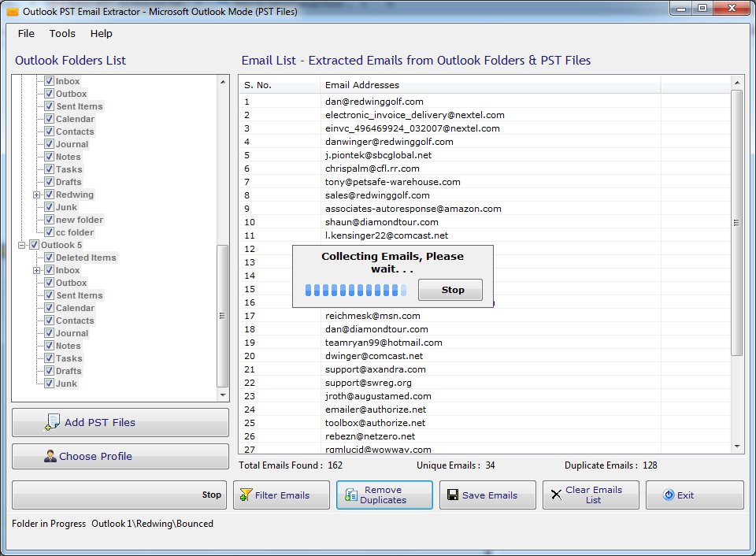Click the X icon on Clear Emails List
Screen dimensions: 756x556
coord(556,495)
